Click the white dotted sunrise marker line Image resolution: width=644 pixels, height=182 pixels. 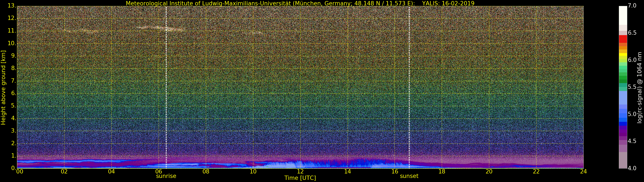[x=166, y=87]
